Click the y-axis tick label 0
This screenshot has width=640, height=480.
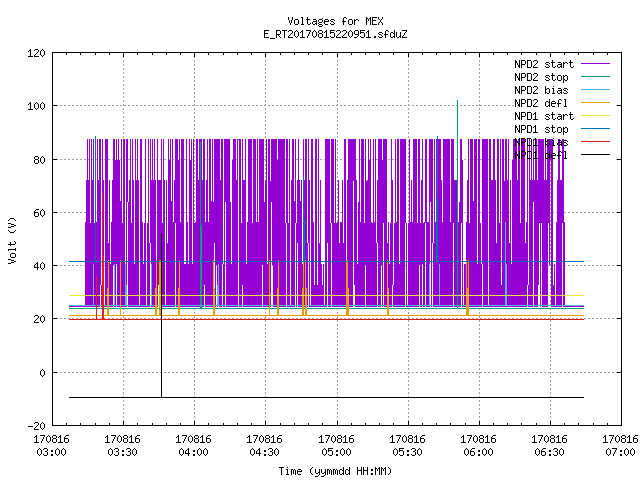click(42, 373)
